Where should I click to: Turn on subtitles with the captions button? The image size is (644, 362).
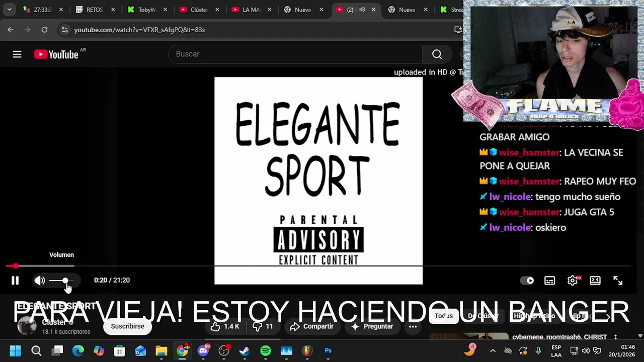click(x=549, y=281)
